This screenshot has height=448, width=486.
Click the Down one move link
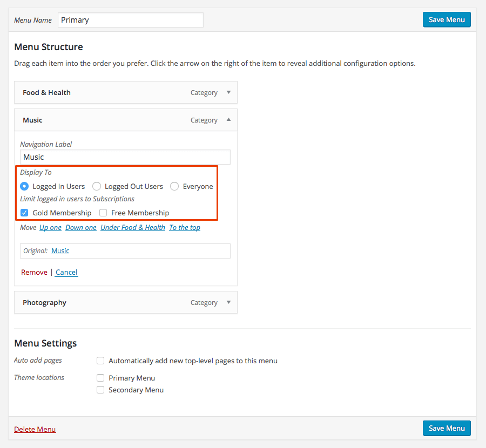pyautogui.click(x=81, y=227)
